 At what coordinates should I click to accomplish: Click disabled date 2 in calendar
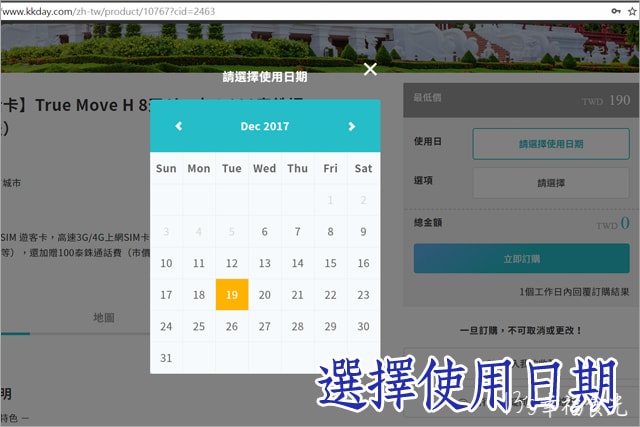(363, 200)
